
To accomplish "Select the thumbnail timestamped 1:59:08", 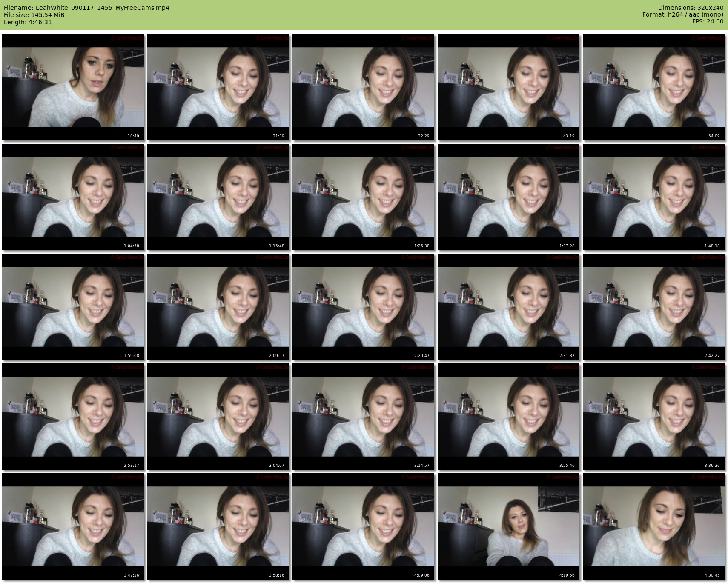I will 73,307.
